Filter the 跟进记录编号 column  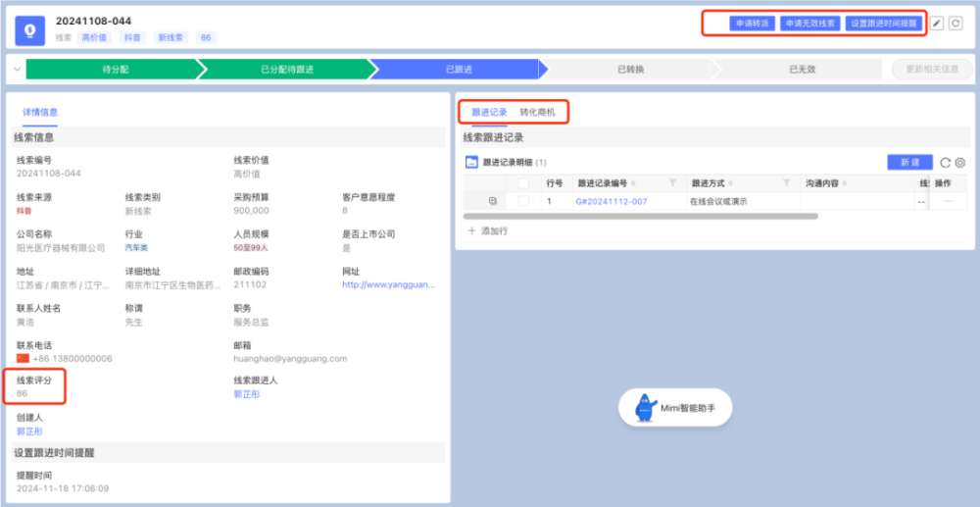(672, 183)
